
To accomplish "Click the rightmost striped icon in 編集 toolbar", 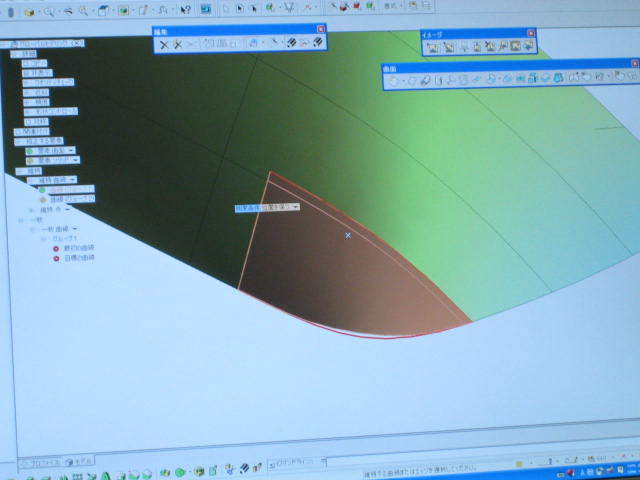I will (x=318, y=42).
